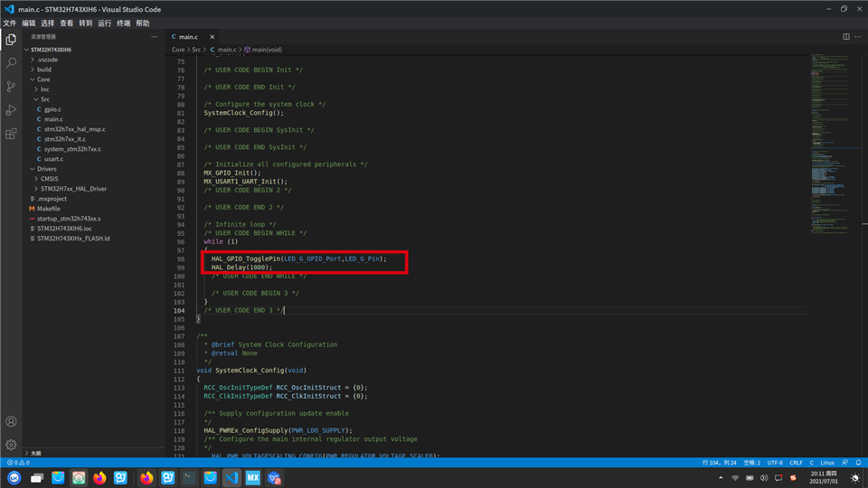Viewport: 868px width, 488px height.
Task: Open usart.c in the explorer
Action: [x=53, y=159]
